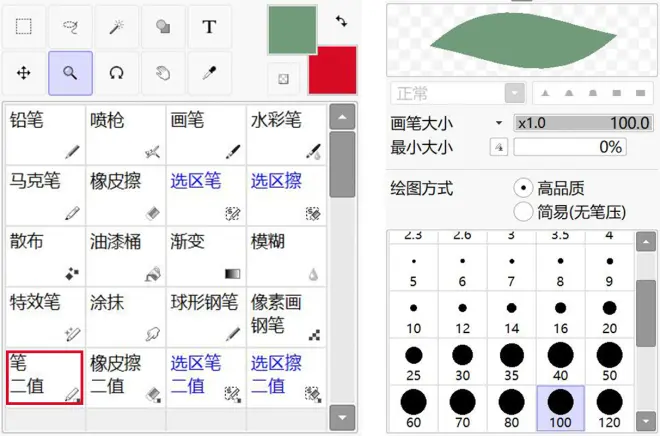Open the 正常 blend mode dropdown
Image resolution: width=660 pixels, height=436 pixels.
pos(515,93)
